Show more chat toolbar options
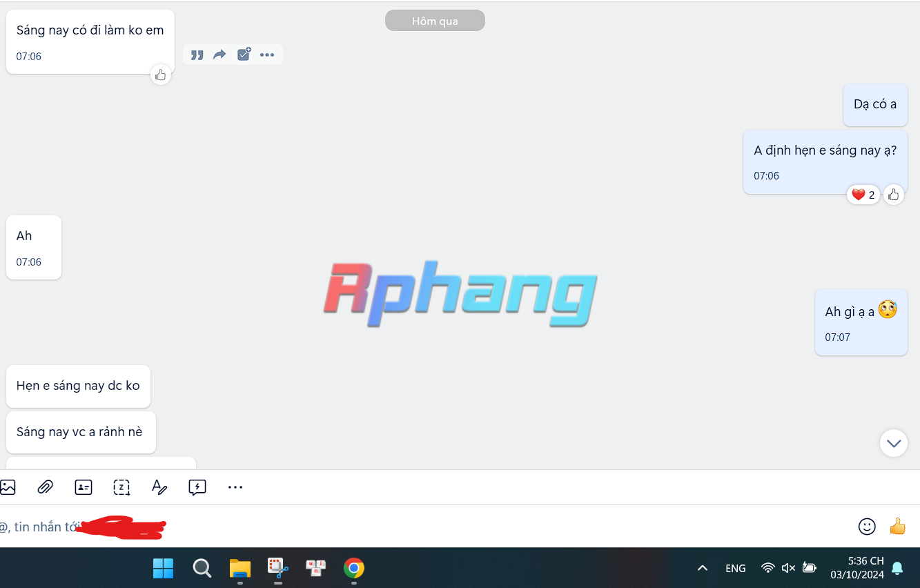The image size is (920, 588). coord(235,487)
